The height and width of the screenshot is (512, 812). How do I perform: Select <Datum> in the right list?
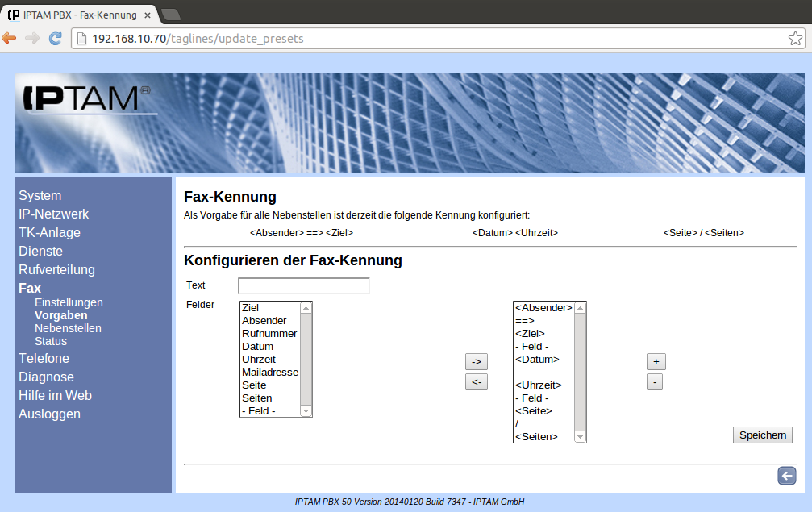coord(537,360)
